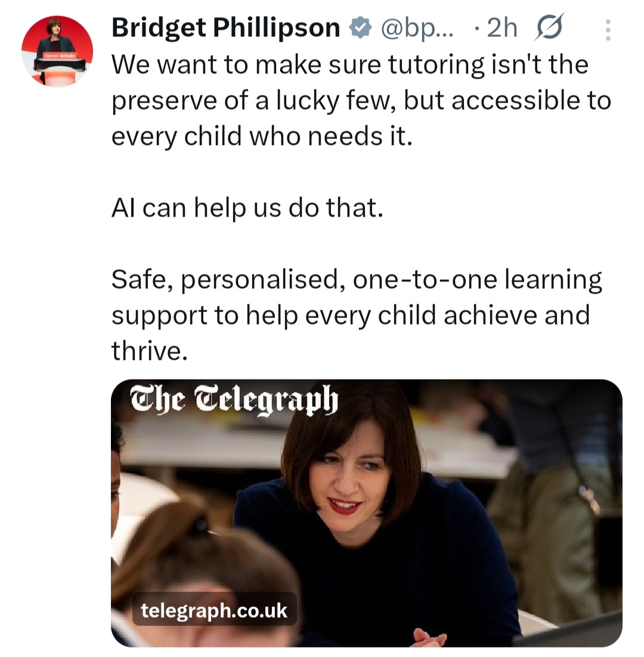Open the Grok slashed-circle icon
The width and height of the screenshot is (644, 657).
click(x=549, y=27)
